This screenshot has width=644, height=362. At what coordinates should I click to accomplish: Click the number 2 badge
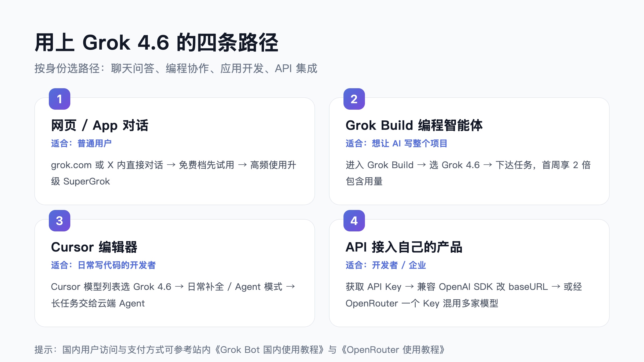coord(354,99)
